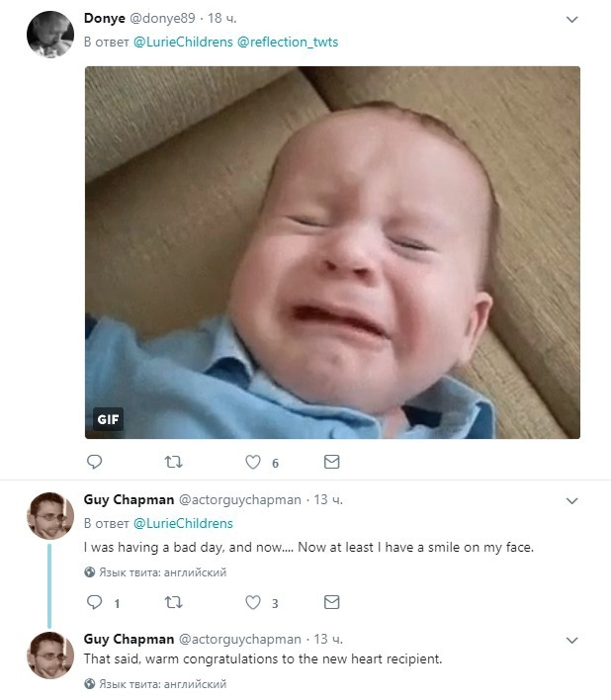Like Guy Chapman's tweet with 3 likes
Screen dimensions: 611x700
(x=253, y=602)
